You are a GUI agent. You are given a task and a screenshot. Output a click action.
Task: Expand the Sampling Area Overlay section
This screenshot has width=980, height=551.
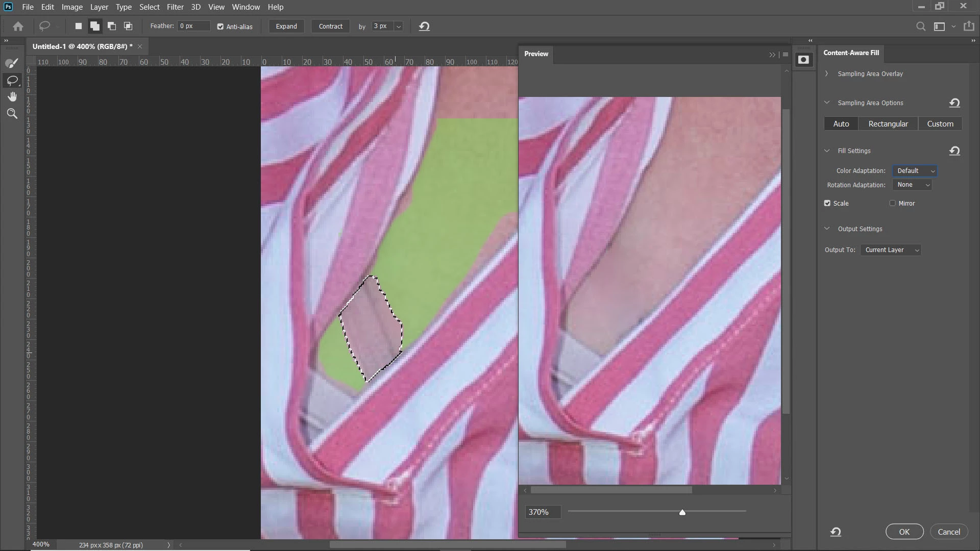coord(827,74)
